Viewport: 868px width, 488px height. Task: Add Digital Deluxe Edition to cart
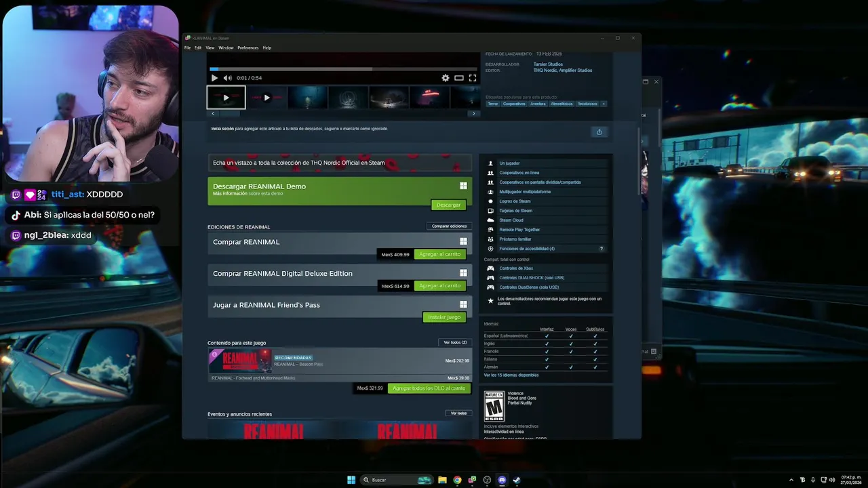439,286
